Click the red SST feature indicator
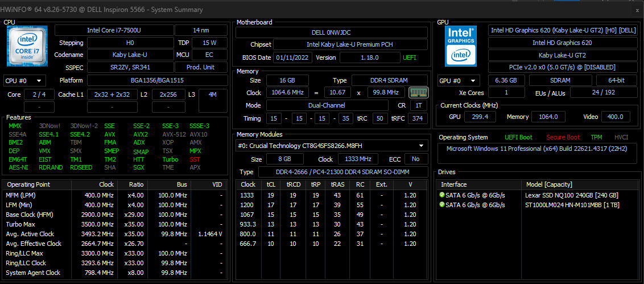This screenshot has width=644, height=284. (x=195, y=159)
